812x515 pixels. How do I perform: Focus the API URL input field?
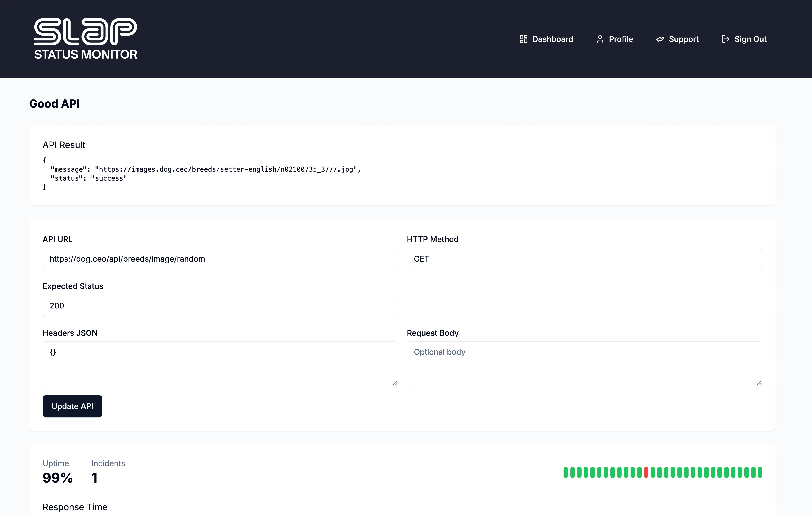(220, 259)
